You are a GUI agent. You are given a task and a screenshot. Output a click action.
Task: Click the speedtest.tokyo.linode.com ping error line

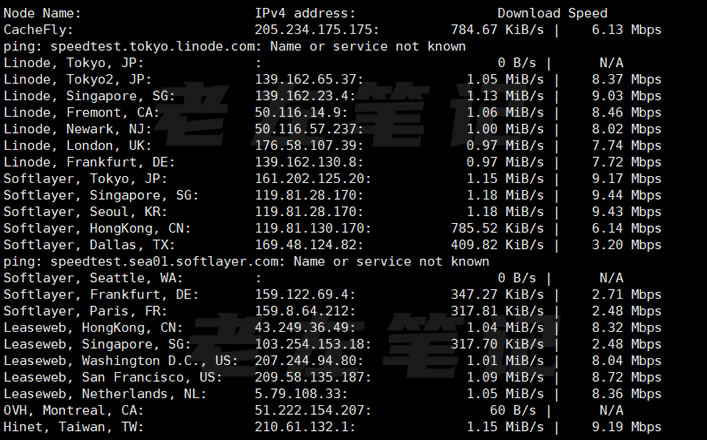coord(235,46)
